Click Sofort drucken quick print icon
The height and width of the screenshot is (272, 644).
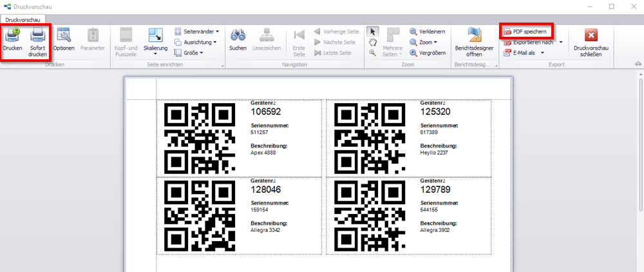37,37
